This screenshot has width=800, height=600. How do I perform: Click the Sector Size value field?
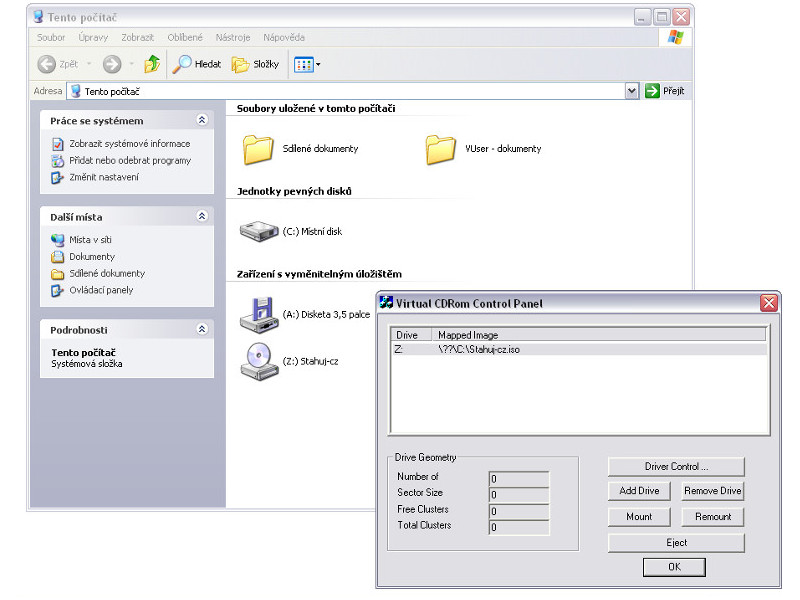[x=519, y=494]
